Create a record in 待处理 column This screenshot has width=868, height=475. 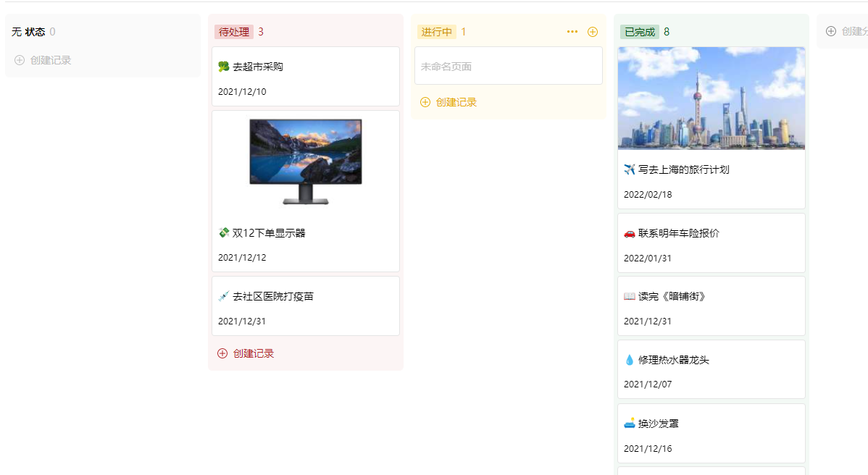[x=246, y=353]
